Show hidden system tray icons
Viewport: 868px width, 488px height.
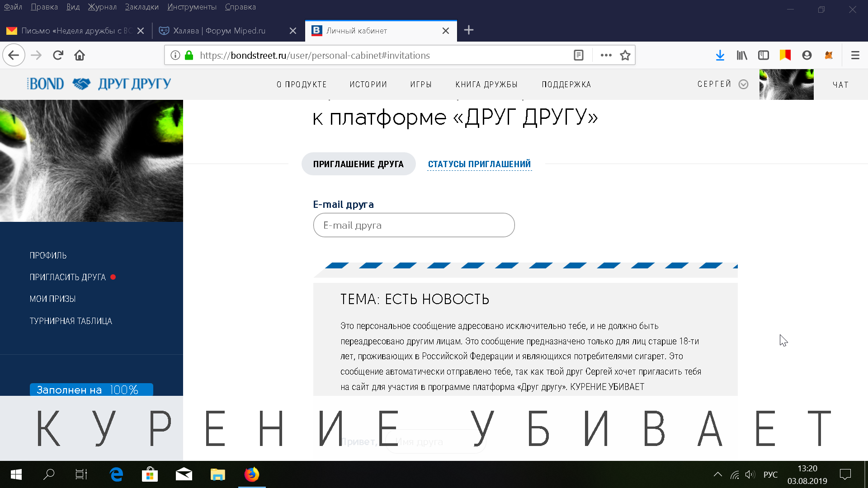pyautogui.click(x=717, y=474)
